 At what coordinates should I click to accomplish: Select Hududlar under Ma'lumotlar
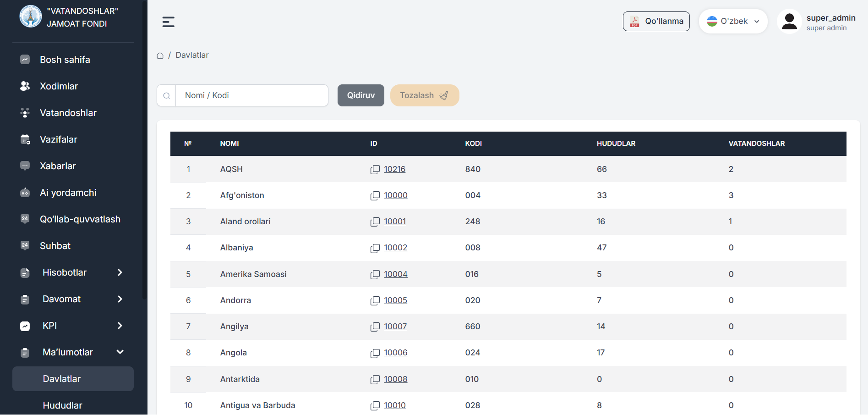(x=63, y=405)
